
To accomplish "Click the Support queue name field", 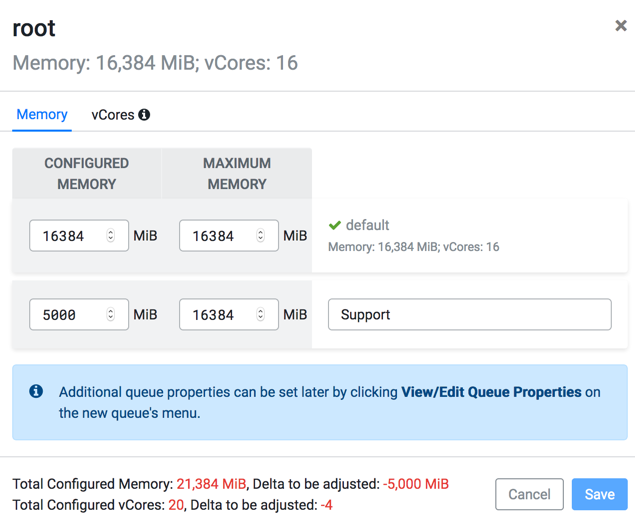I will (x=469, y=315).
